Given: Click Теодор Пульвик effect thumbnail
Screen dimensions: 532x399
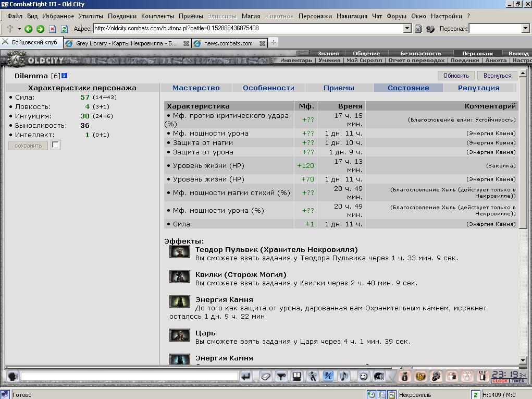Looking at the screenshot, I should 179,252.
